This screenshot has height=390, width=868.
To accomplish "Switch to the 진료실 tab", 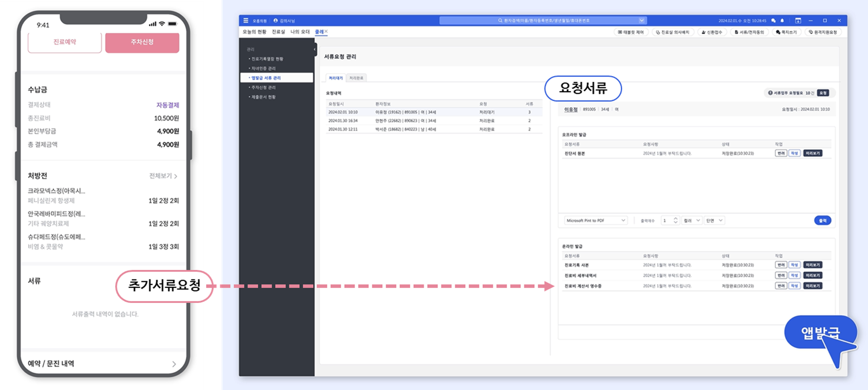I will tap(279, 32).
